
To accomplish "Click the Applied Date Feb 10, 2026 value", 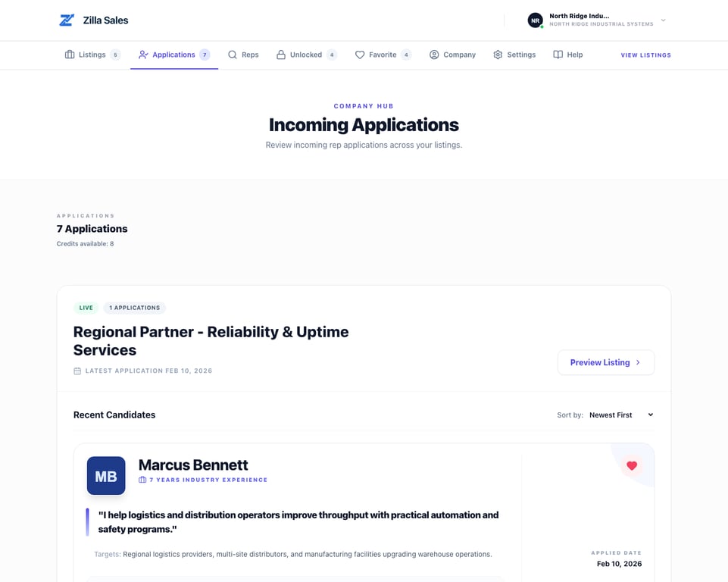I will tap(620, 564).
